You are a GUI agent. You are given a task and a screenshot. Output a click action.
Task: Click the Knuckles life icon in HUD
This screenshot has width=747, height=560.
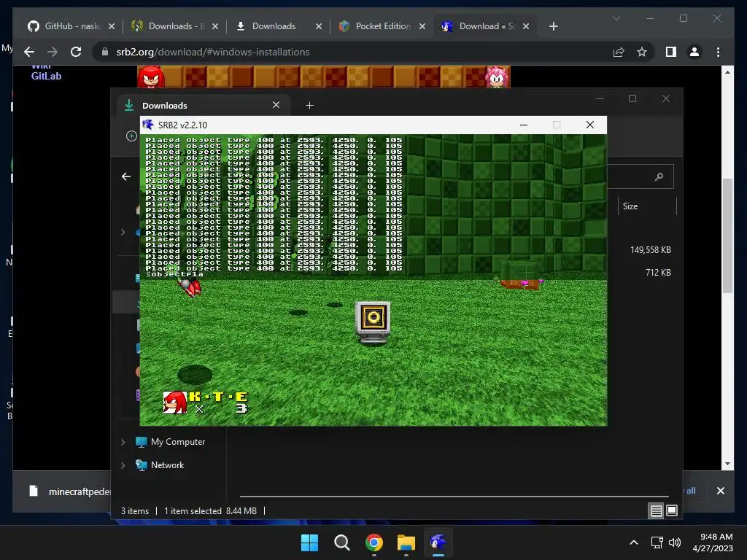[175, 402]
